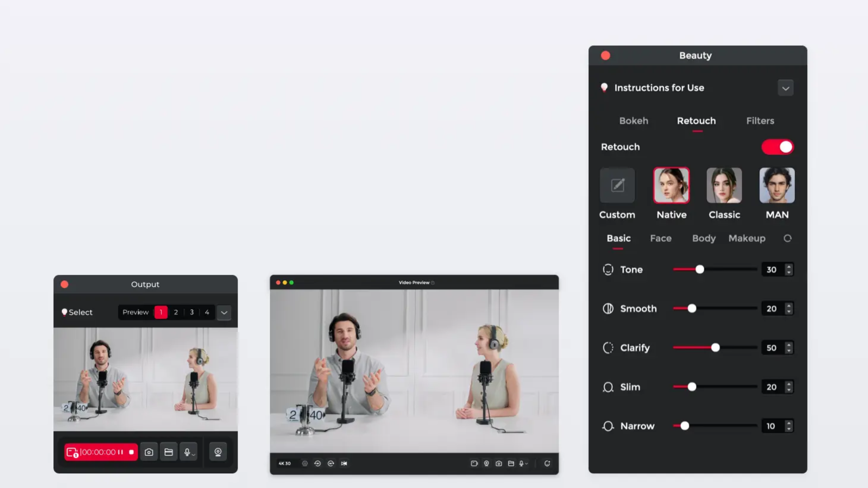Click the Clarify slider handle

[716, 348]
